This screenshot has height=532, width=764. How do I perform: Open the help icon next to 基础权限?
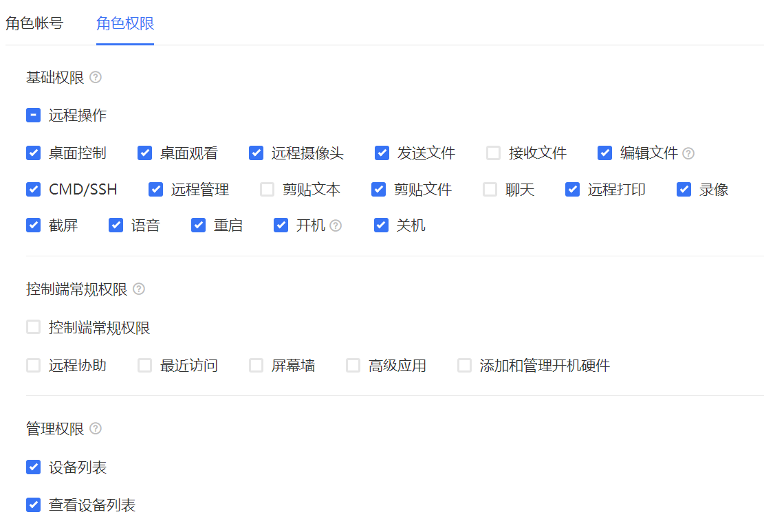[x=96, y=78]
